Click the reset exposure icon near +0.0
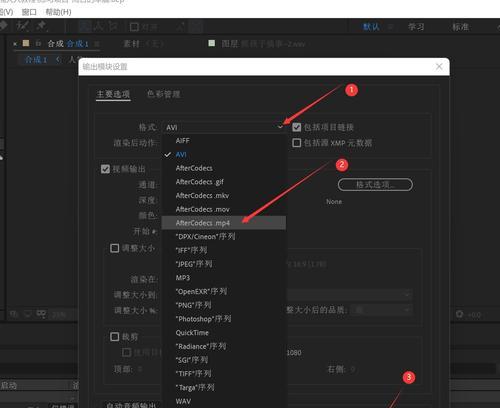 coord(459,314)
